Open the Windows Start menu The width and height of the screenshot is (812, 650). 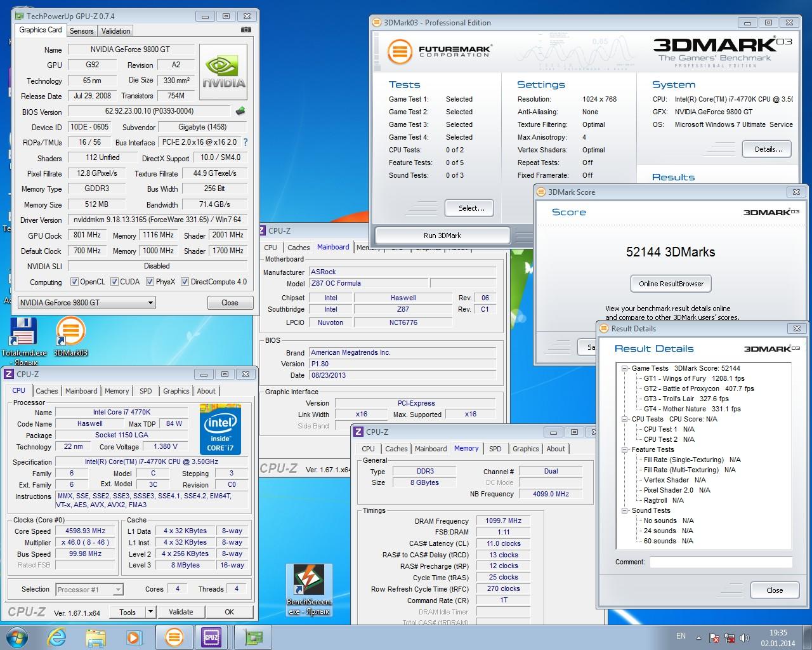(17, 637)
